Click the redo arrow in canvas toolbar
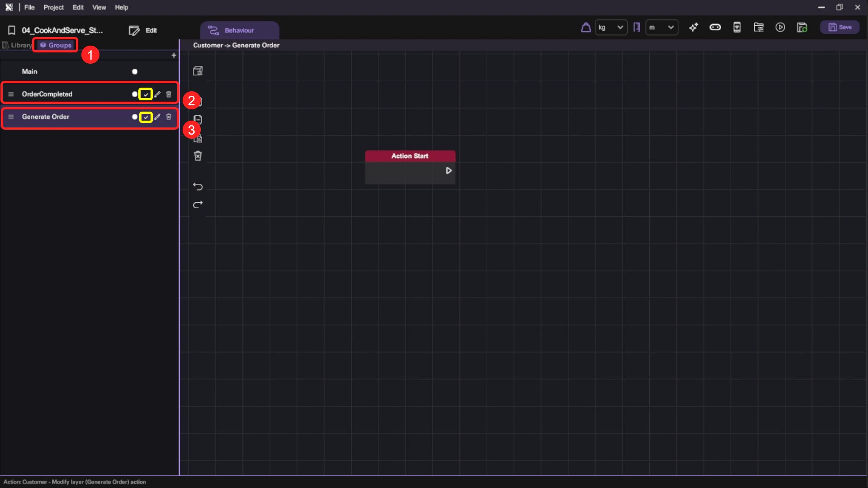This screenshot has width=868, height=488. point(198,205)
